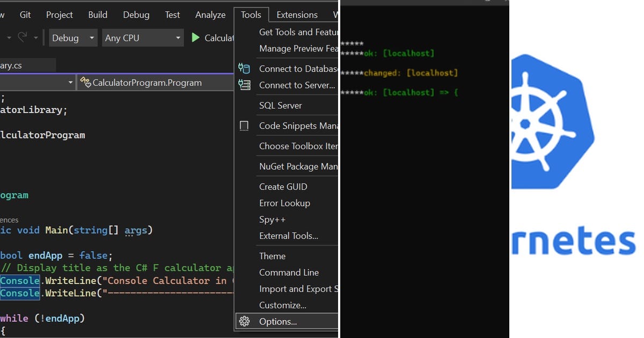644x338 pixels.
Task: Click the Code Snippets Manager icon
Action: [244, 126]
